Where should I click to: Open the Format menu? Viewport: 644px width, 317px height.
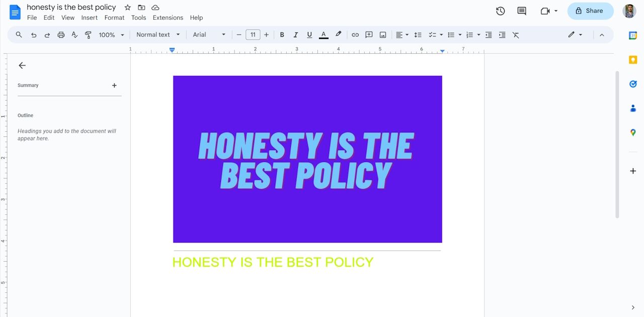pos(114,18)
